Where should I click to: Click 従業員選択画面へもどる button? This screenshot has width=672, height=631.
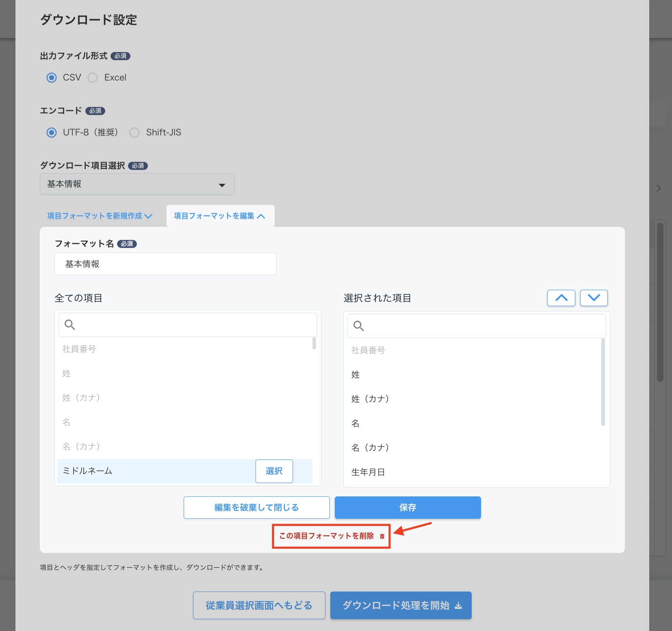[259, 605]
